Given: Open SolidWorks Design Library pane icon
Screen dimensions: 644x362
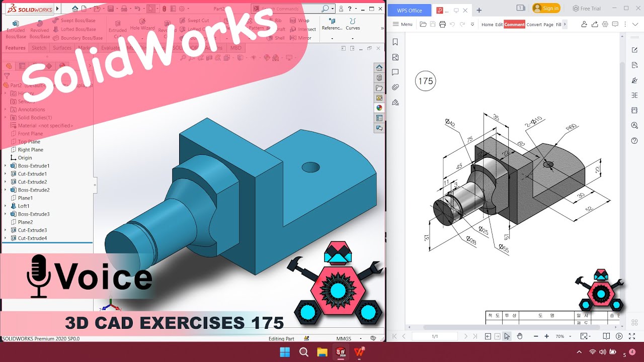Looking at the screenshot, I should pyautogui.click(x=379, y=77).
